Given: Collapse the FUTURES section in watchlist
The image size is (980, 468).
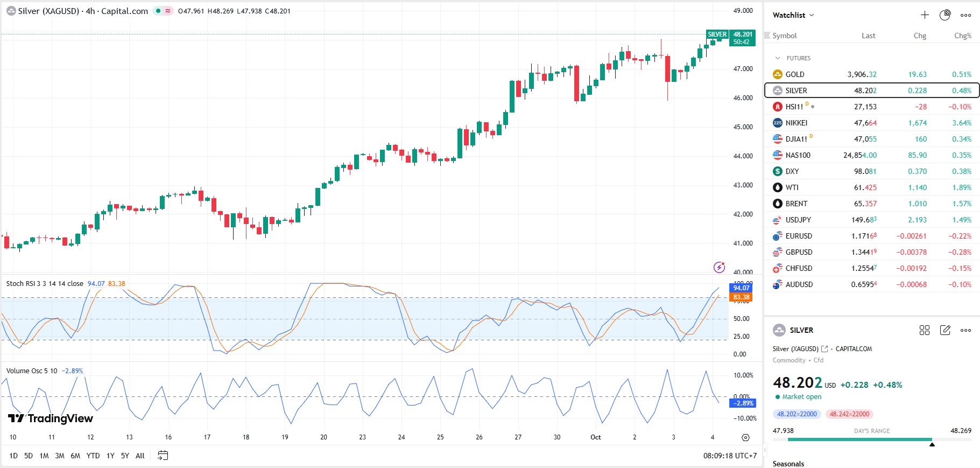Looking at the screenshot, I should click(778, 58).
